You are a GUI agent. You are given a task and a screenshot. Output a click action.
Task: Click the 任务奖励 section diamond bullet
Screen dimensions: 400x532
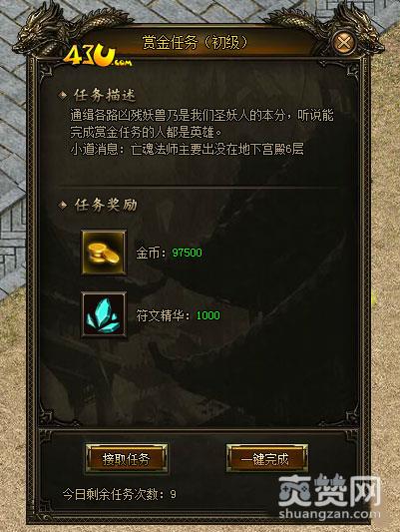[x=63, y=205]
